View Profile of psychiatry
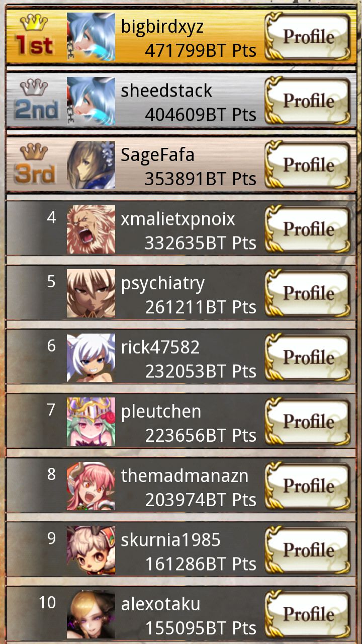The height and width of the screenshot is (644, 362). [x=308, y=293]
